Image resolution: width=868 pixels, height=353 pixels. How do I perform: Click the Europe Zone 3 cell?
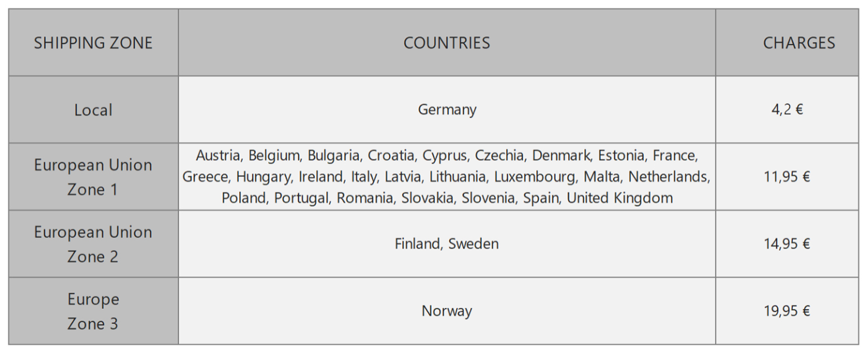(93, 311)
